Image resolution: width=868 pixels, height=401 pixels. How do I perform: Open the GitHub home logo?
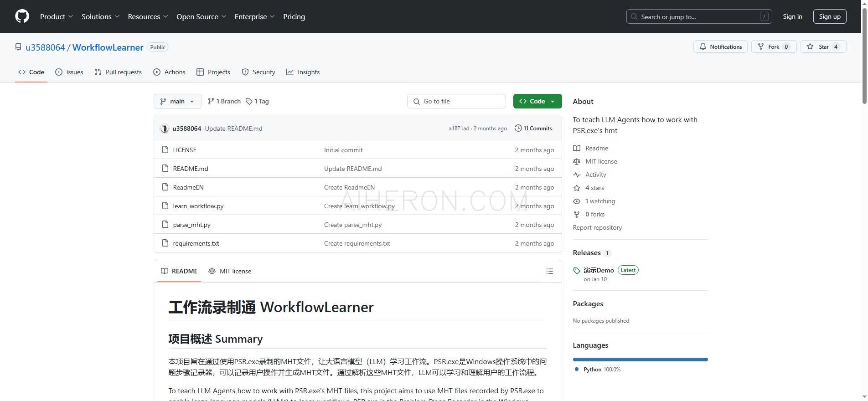tap(22, 16)
